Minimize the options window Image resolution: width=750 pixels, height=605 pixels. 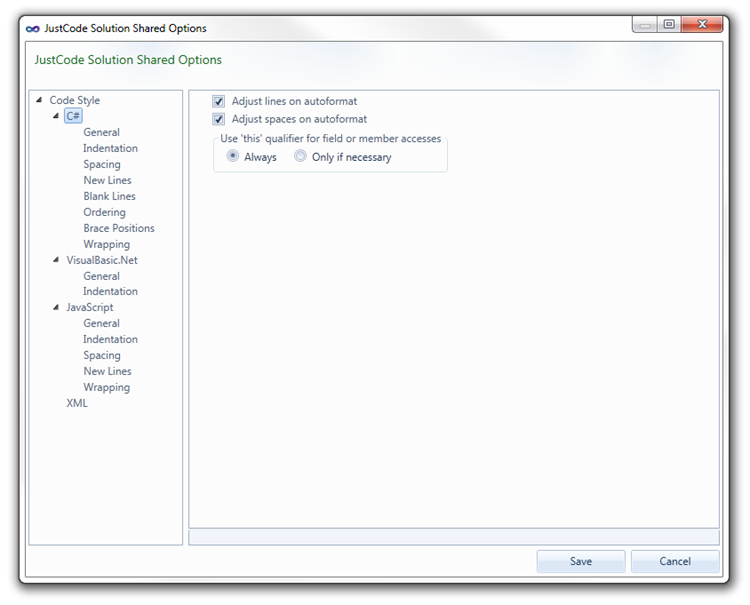click(645, 24)
